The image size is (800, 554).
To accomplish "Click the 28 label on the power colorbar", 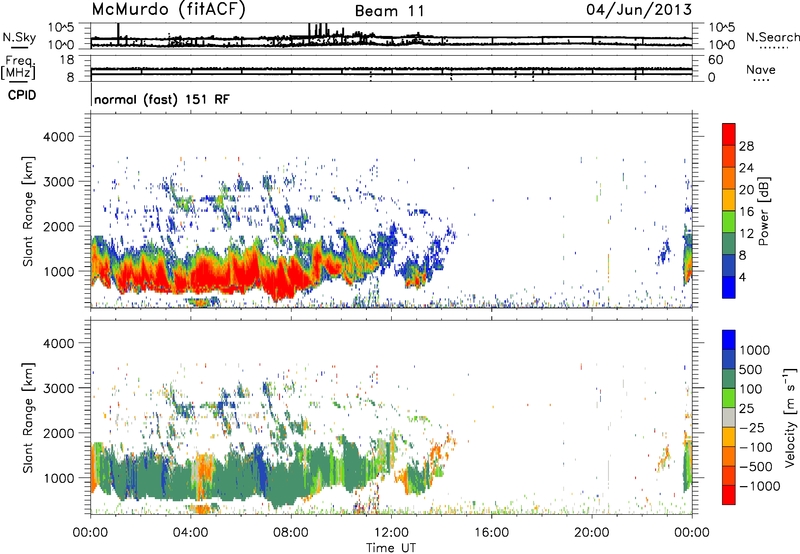I will tap(746, 146).
